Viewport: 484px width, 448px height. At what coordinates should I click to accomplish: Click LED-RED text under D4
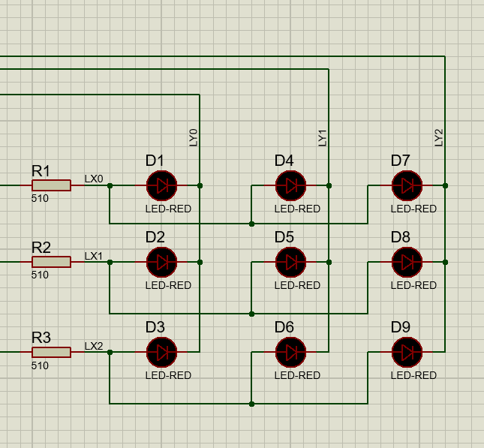coord(297,209)
